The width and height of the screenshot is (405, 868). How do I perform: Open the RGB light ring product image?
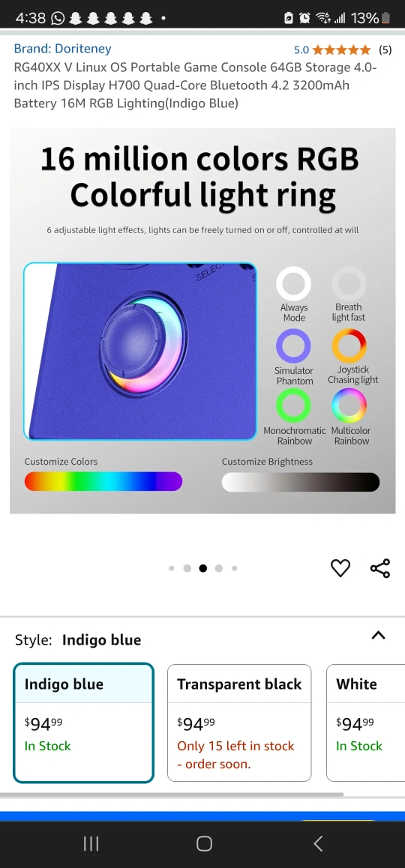tap(202, 321)
